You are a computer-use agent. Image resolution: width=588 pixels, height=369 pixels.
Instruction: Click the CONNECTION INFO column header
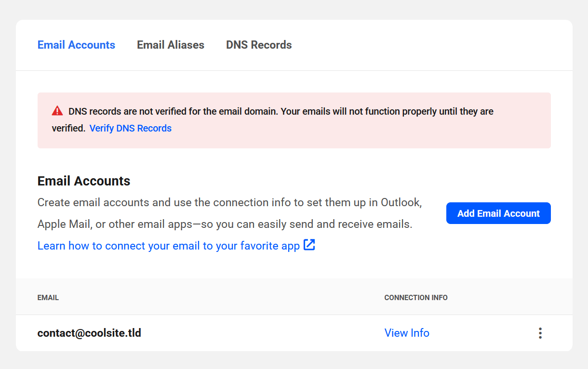pos(416,298)
